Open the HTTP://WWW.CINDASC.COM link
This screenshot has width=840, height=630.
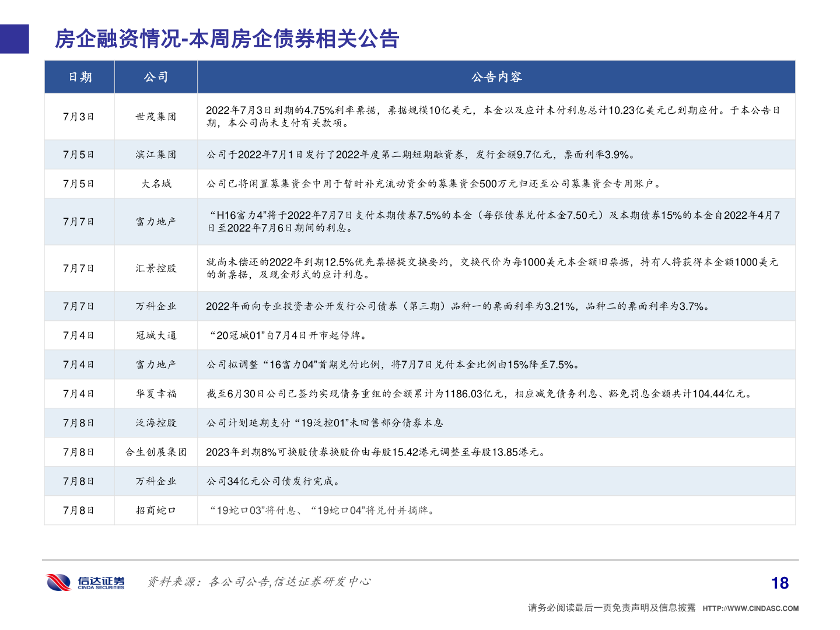tap(751, 608)
